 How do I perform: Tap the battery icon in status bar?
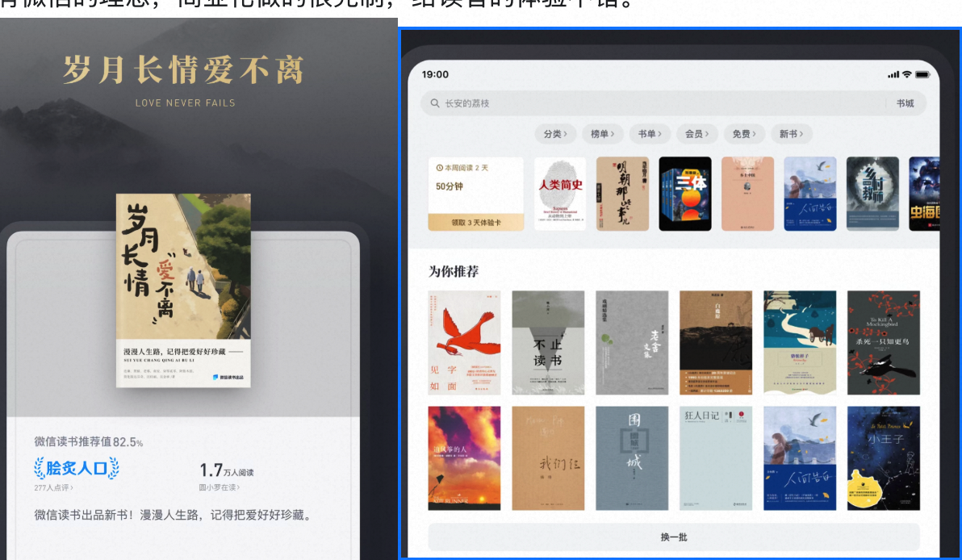(x=922, y=75)
